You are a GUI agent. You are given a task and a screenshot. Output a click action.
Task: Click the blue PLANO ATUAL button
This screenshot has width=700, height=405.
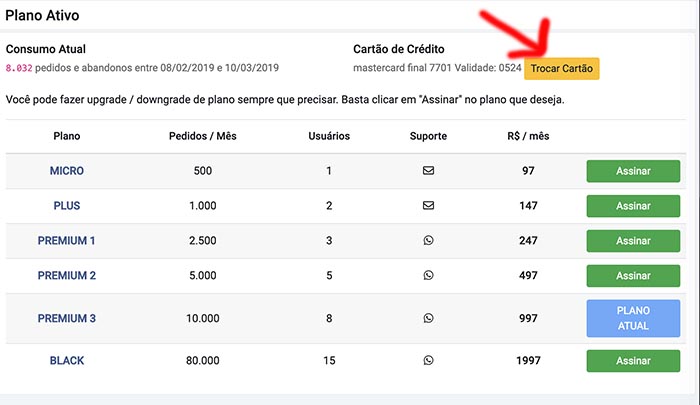pos(633,318)
